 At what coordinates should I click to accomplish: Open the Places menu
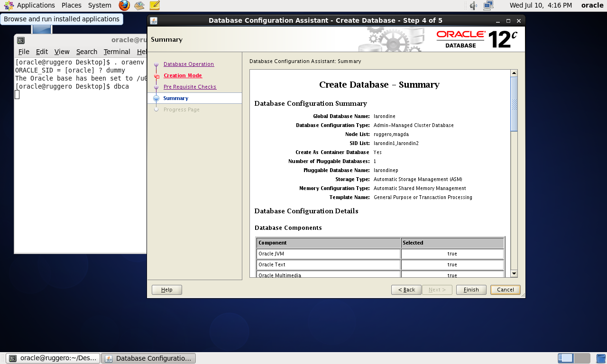coord(71,5)
